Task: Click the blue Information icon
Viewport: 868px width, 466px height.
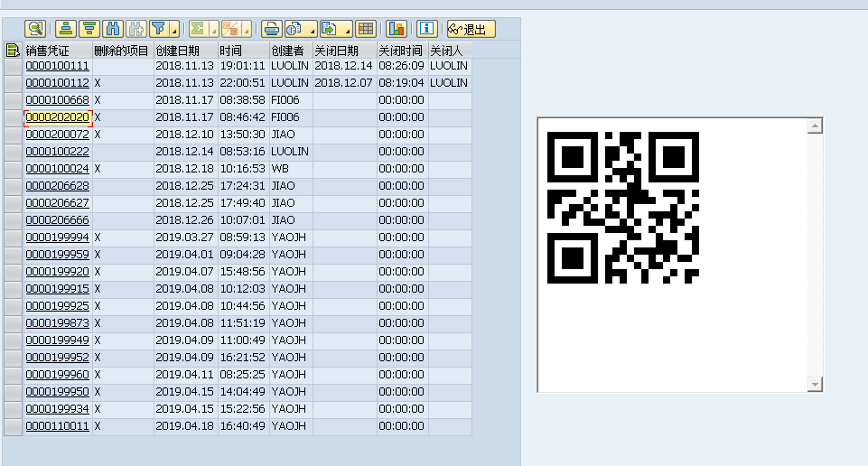Action: point(427,29)
